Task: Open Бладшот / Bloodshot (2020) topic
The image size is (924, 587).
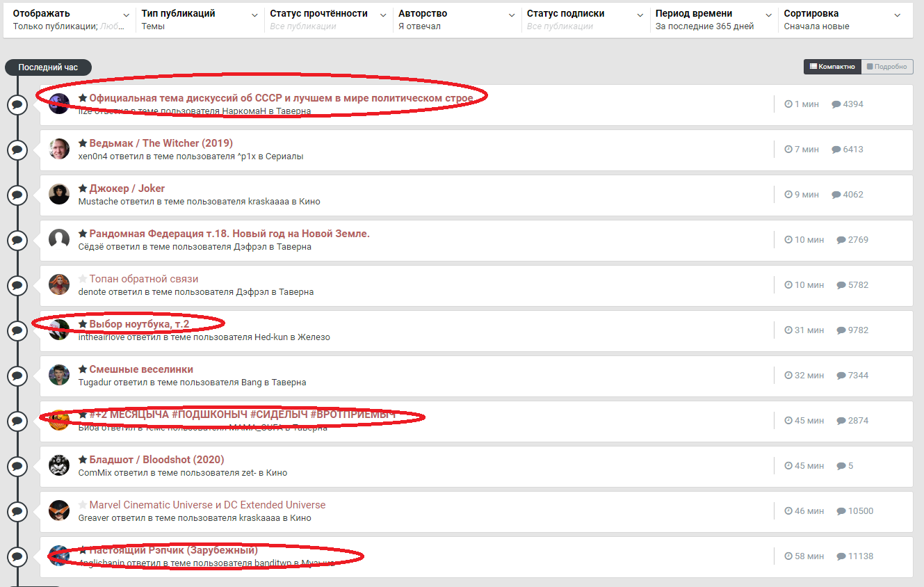Action: pyautogui.click(x=156, y=460)
